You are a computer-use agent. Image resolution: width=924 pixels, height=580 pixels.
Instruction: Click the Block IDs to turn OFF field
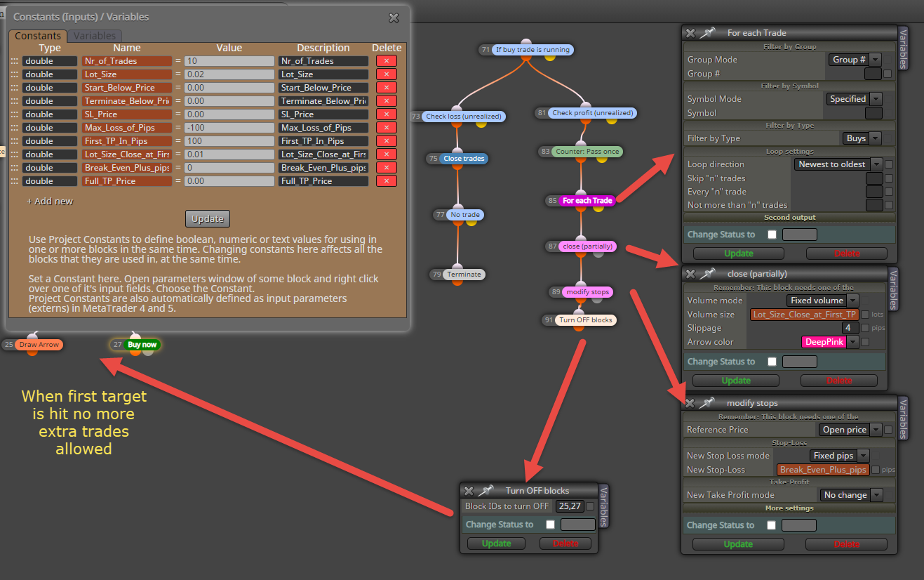(570, 506)
